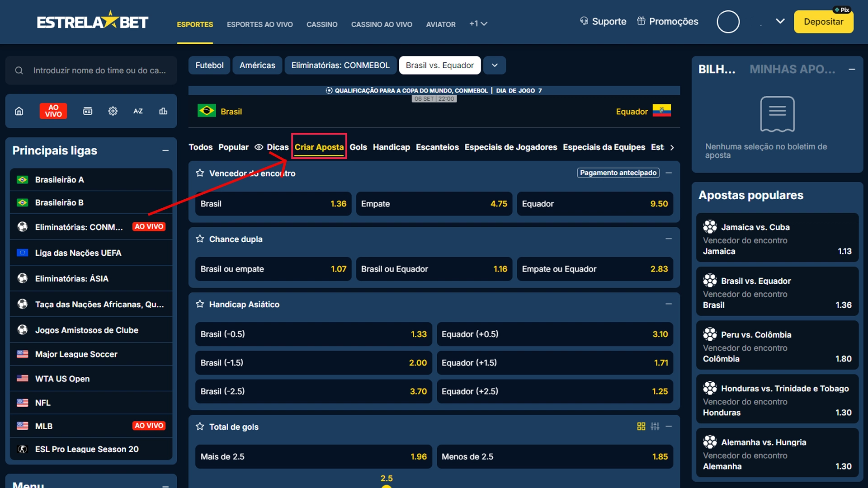Open the statistics bar chart icon
The width and height of the screenshot is (868, 488).
163,111
